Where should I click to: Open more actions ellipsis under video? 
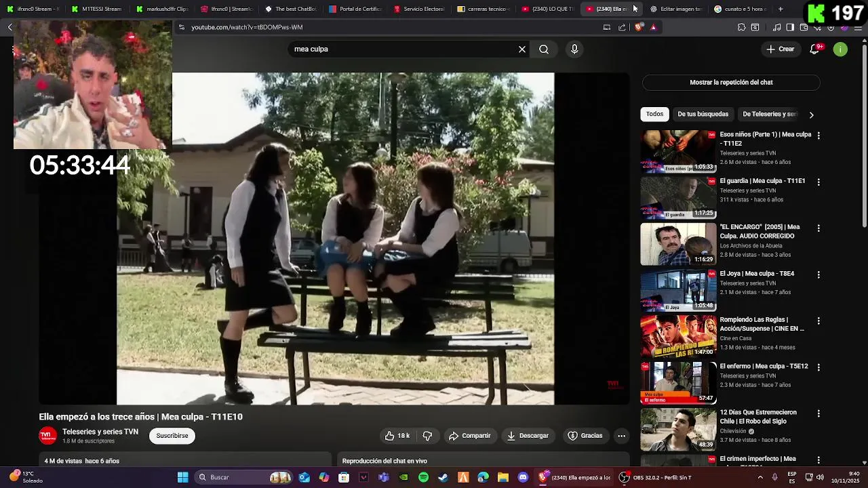pyautogui.click(x=621, y=436)
